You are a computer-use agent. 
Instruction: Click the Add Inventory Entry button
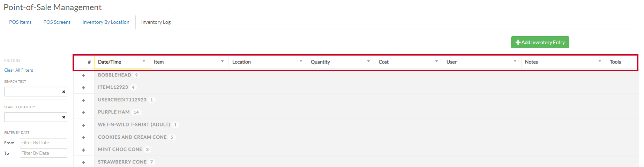pyautogui.click(x=540, y=42)
